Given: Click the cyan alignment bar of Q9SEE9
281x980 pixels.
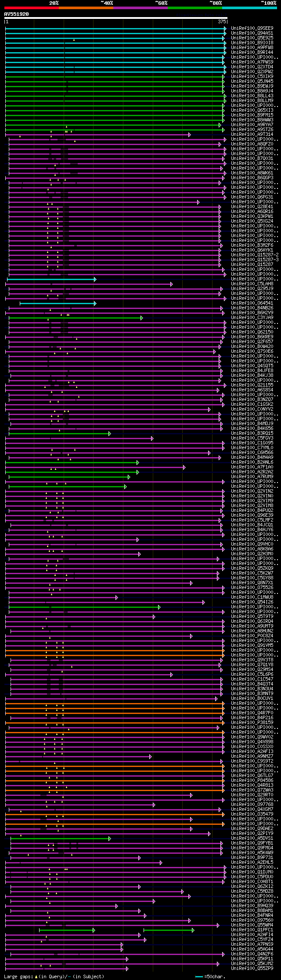Looking at the screenshot, I should point(116,28).
